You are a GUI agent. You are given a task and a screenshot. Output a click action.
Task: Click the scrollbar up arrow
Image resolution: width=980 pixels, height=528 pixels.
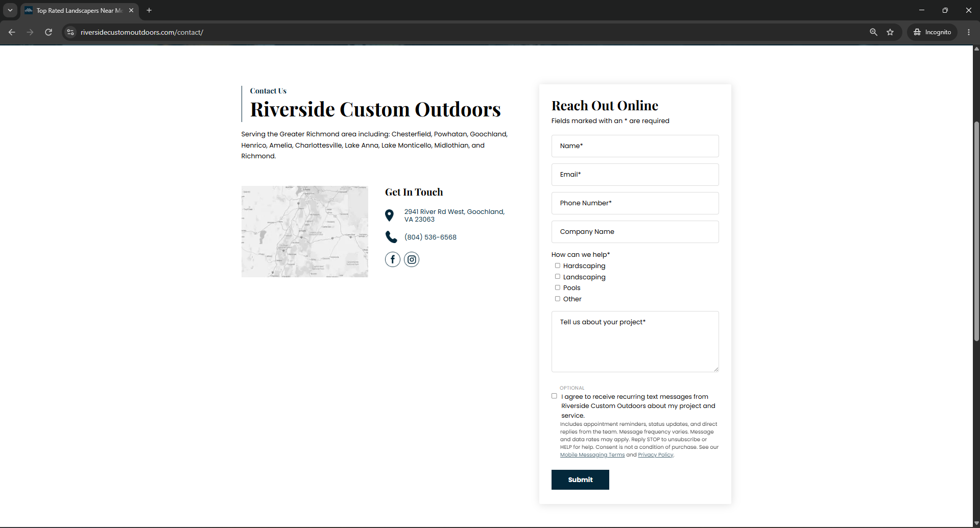976,49
